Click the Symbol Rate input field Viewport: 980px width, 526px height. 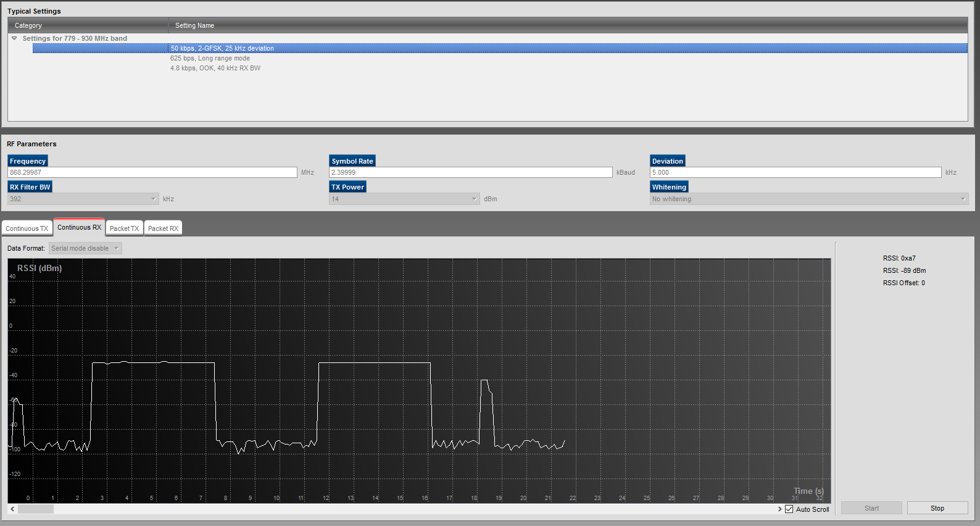471,172
